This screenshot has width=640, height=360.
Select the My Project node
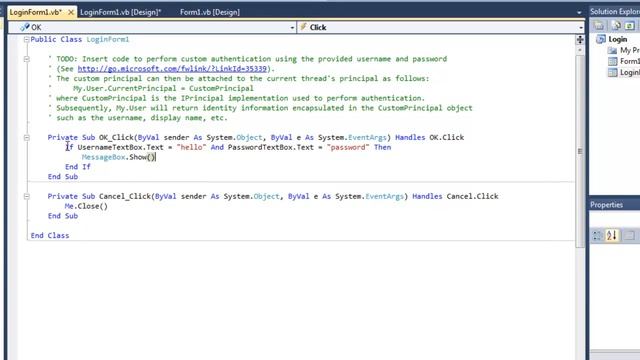(x=630, y=50)
